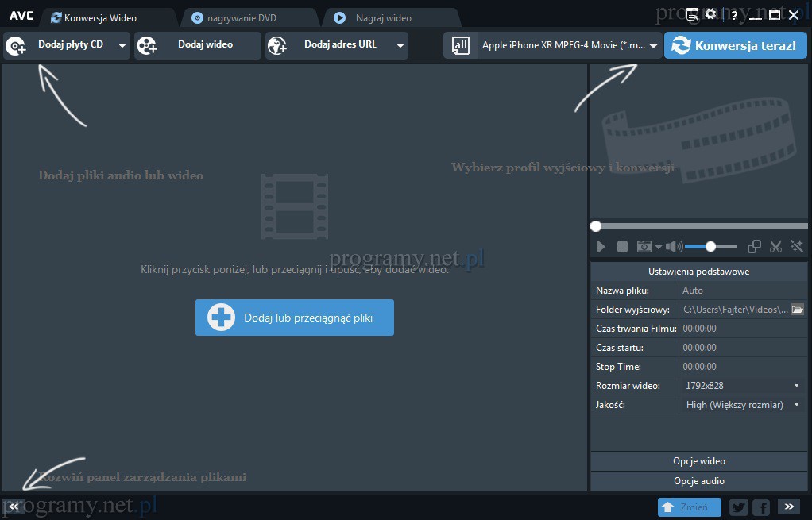Switch to the nagrywanie DVD tab

point(242,18)
